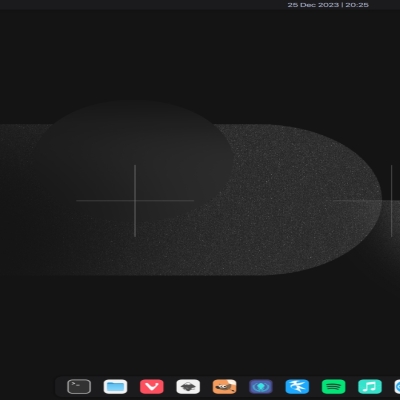Open the blue bird app icon
The height and width of the screenshot is (400, 400).
pyautogui.click(x=297, y=387)
